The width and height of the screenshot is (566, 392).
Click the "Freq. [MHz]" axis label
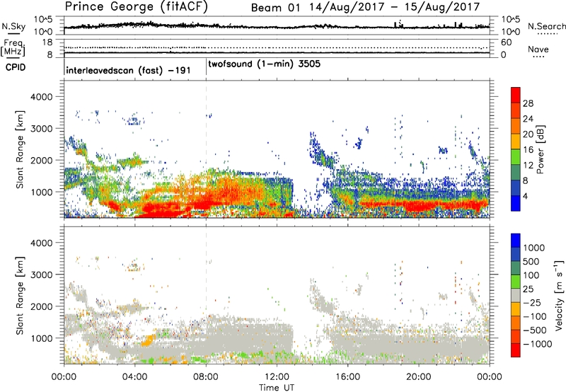tap(14, 48)
